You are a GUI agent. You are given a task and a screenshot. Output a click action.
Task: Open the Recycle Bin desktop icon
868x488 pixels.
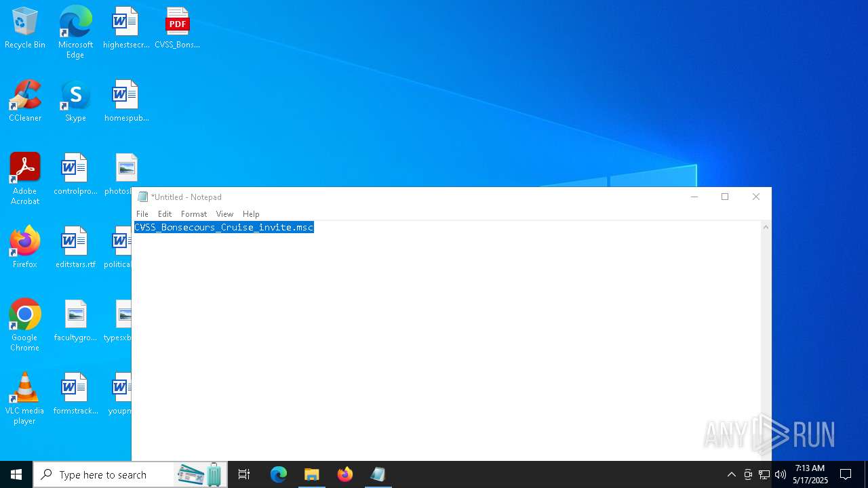coord(25,28)
